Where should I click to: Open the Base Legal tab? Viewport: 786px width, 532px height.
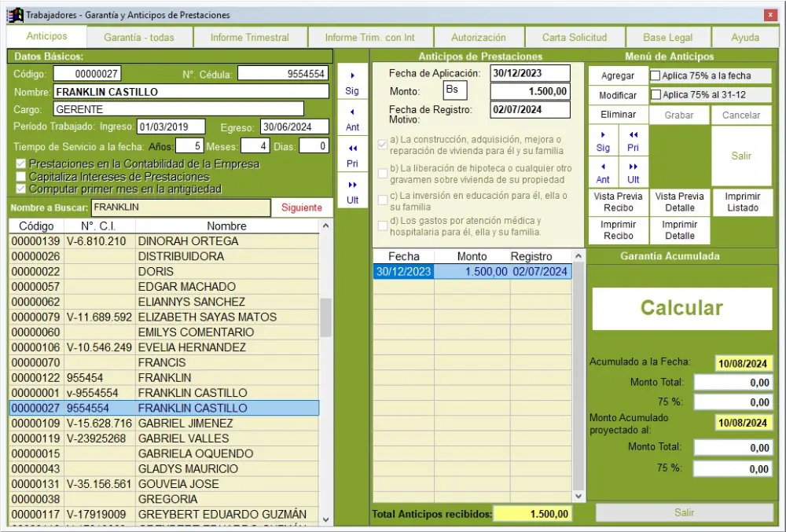(668, 37)
